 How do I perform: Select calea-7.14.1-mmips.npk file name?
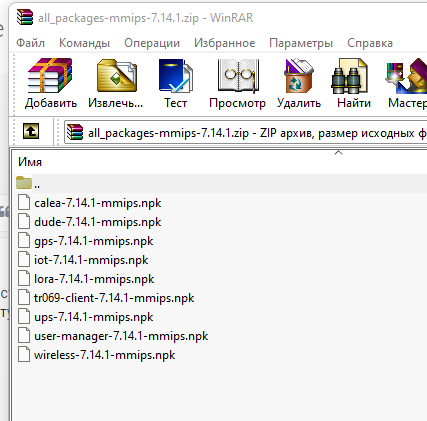point(98,203)
